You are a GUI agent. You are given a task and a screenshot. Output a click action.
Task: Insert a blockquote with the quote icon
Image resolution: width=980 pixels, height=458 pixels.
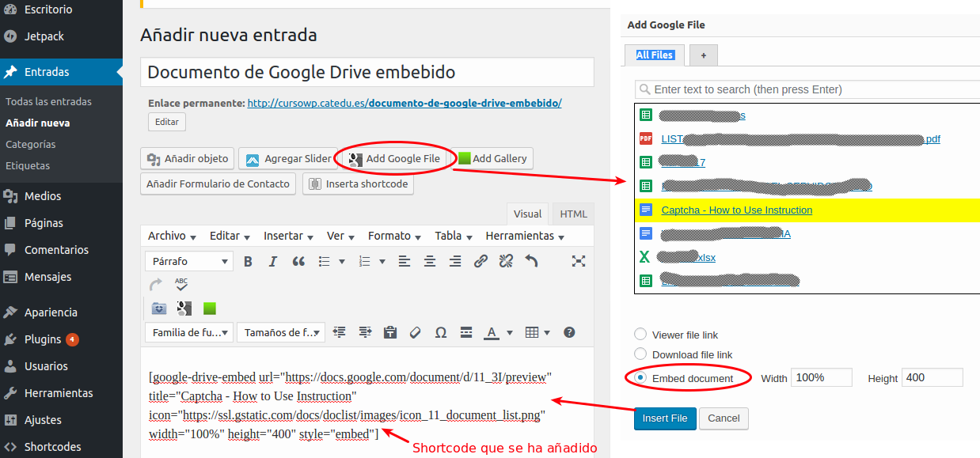pyautogui.click(x=298, y=261)
